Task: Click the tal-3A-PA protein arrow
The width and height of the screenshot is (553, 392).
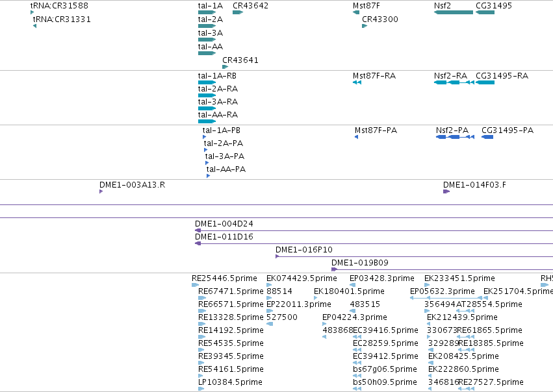Action: pos(207,163)
